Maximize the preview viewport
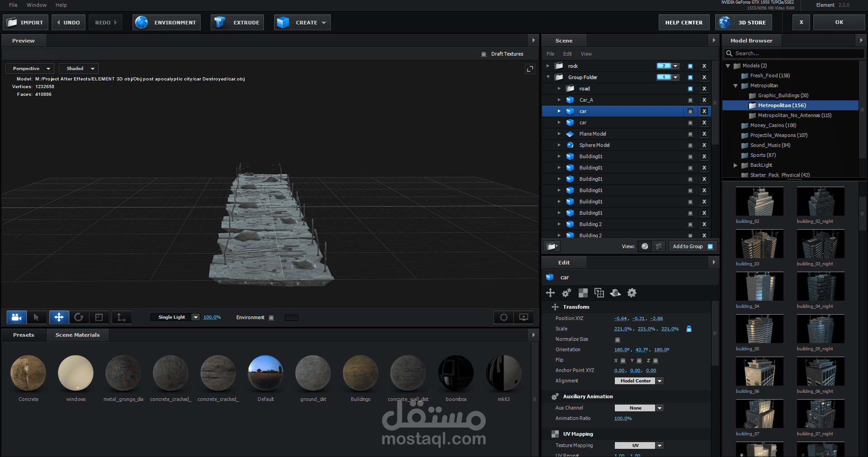The width and height of the screenshot is (868, 457). [x=530, y=69]
